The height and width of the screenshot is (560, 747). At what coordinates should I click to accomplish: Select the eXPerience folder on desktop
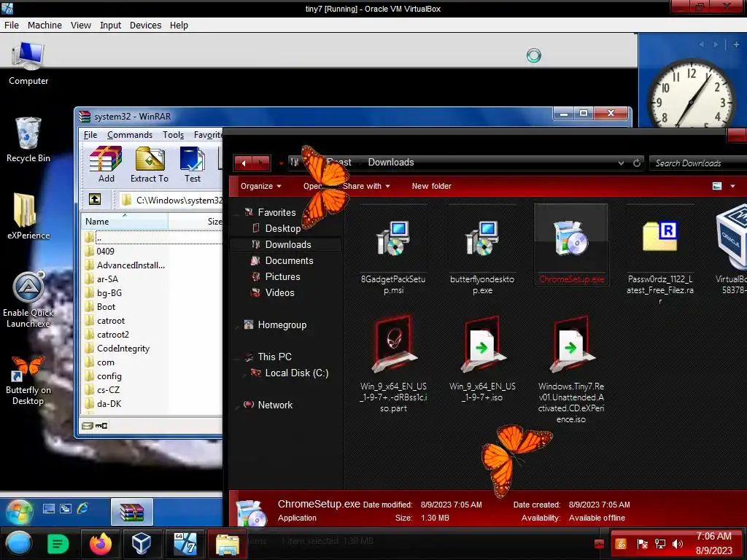point(28,216)
